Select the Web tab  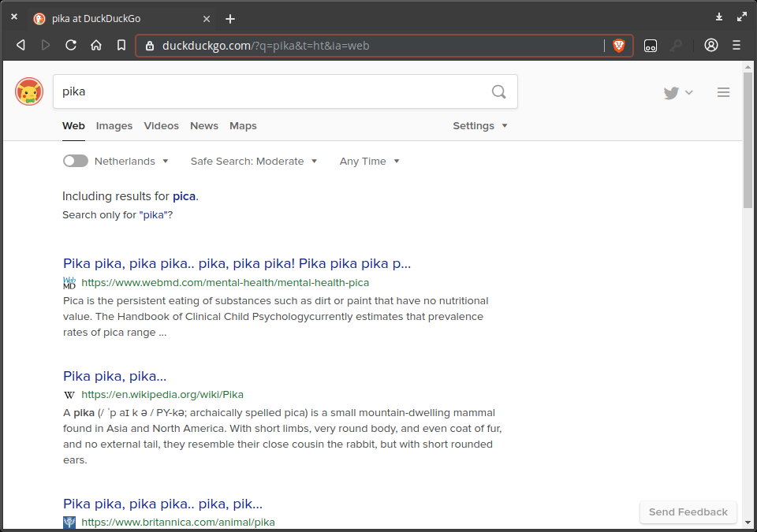73,125
